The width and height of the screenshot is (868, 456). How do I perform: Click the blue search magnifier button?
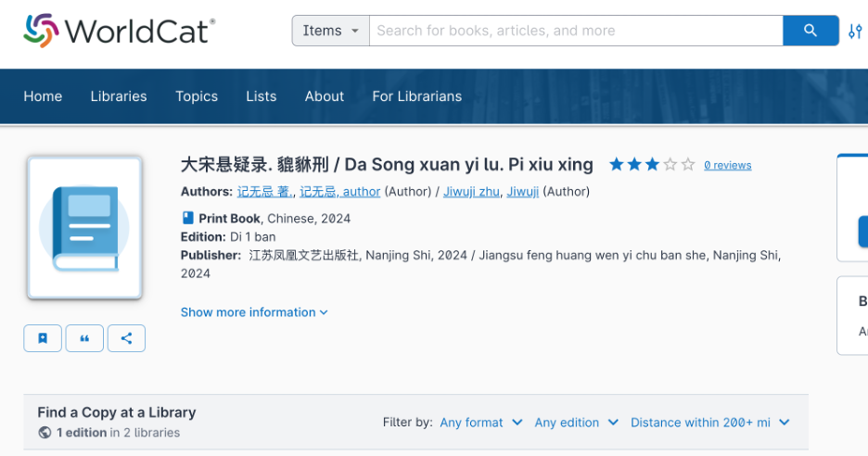click(811, 31)
